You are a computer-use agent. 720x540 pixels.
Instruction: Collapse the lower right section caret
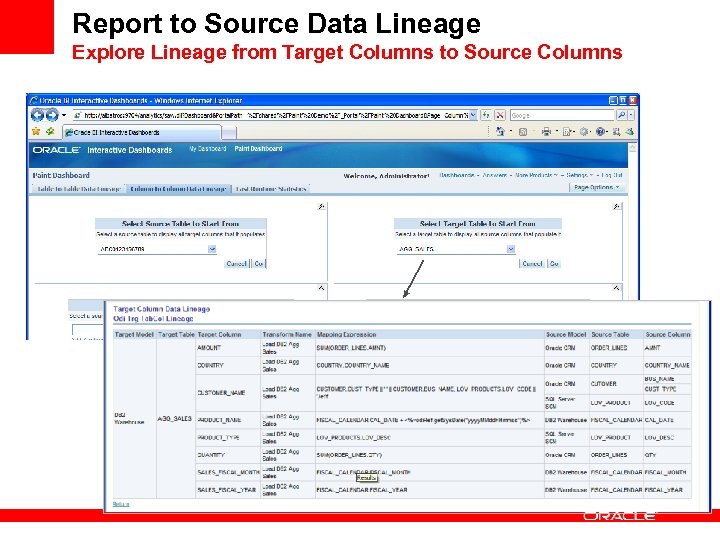pos(616,288)
